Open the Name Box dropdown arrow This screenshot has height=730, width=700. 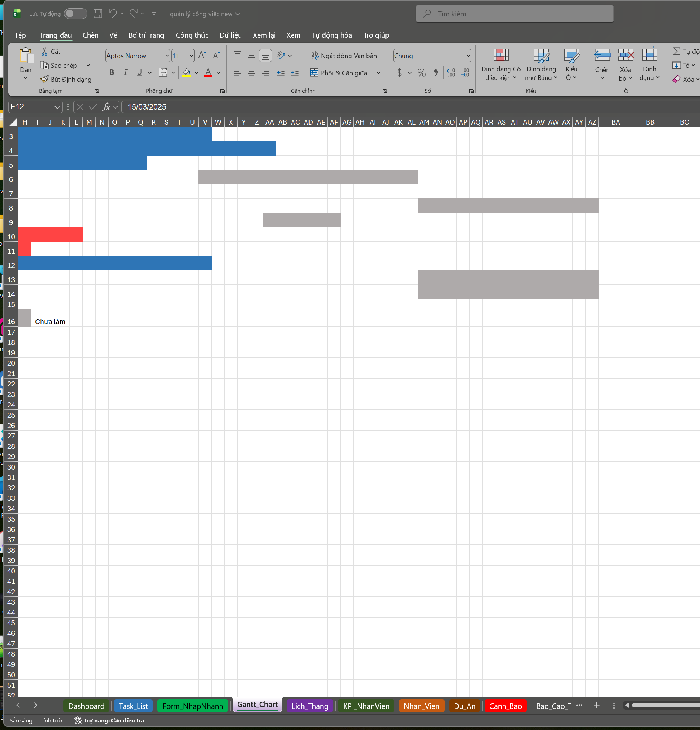(57, 107)
